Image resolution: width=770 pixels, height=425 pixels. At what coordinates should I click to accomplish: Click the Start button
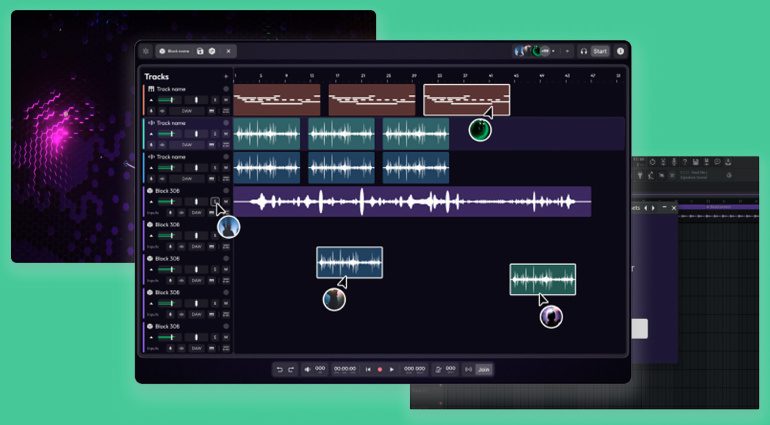(x=600, y=51)
